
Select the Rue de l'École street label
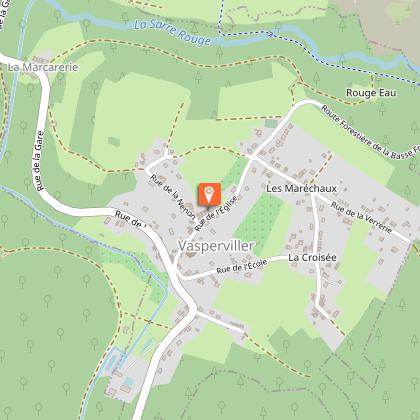242,266
